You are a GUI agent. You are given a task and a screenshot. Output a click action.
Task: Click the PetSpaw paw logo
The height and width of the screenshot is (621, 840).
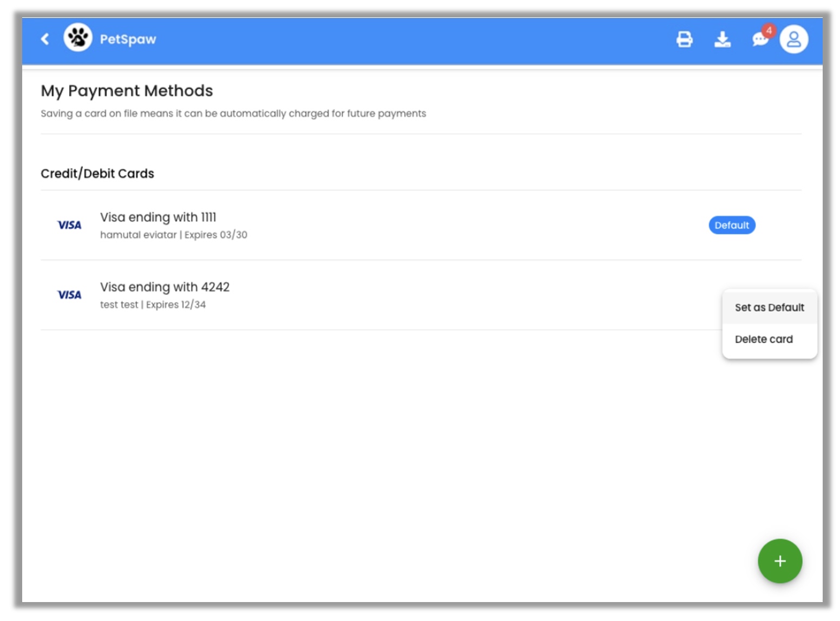point(78,38)
